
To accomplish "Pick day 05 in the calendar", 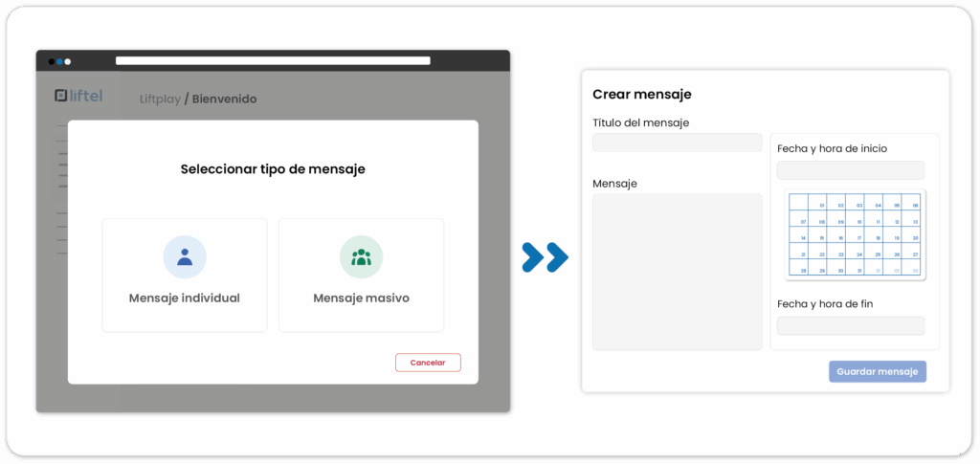I will (892, 202).
